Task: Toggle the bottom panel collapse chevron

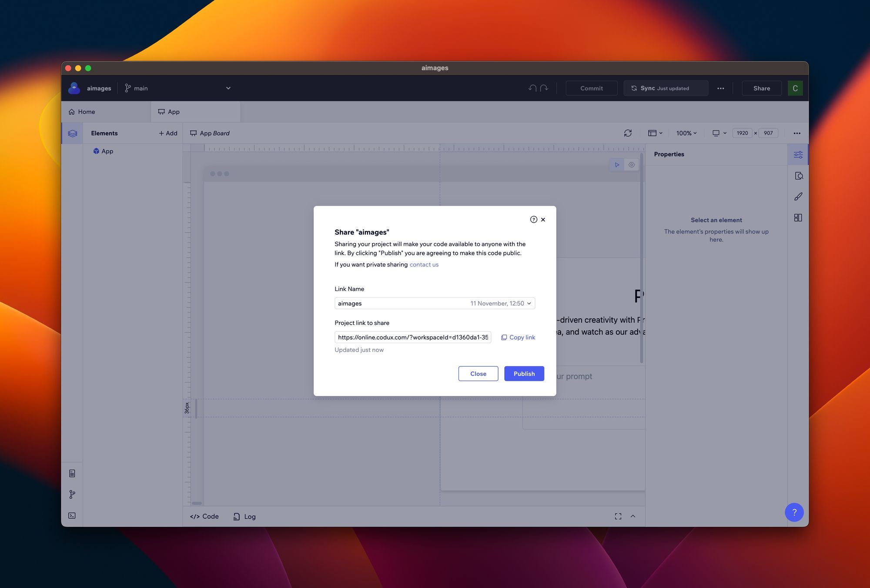Action: tap(632, 516)
